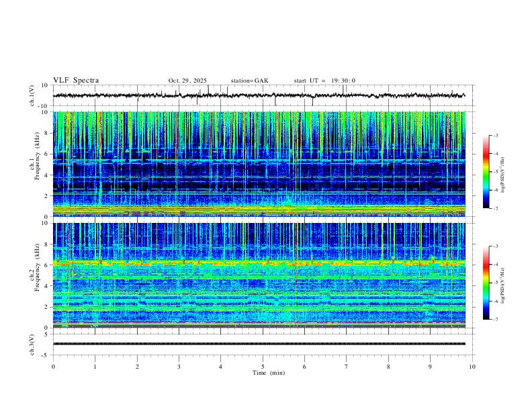Click the "8" kHz tick of ch.1 spectrogram
The height and width of the screenshot is (411, 532).
click(48, 133)
